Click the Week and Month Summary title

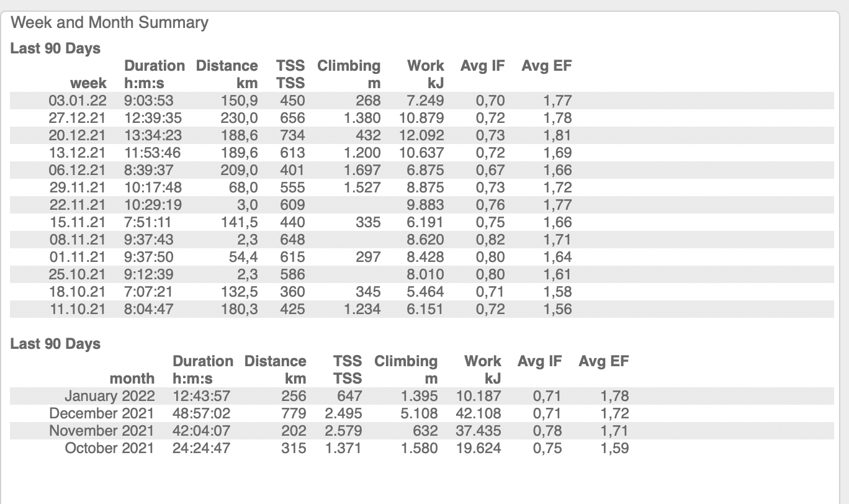[110, 23]
